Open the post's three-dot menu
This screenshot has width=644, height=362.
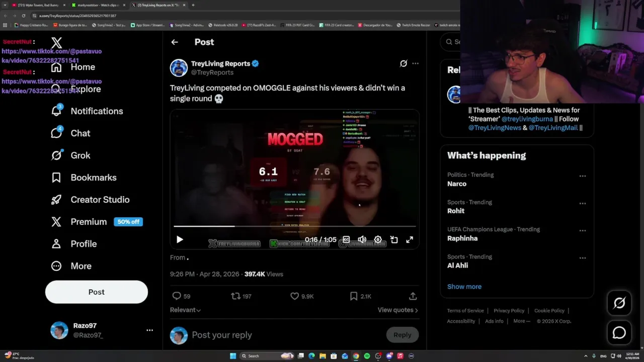click(415, 63)
